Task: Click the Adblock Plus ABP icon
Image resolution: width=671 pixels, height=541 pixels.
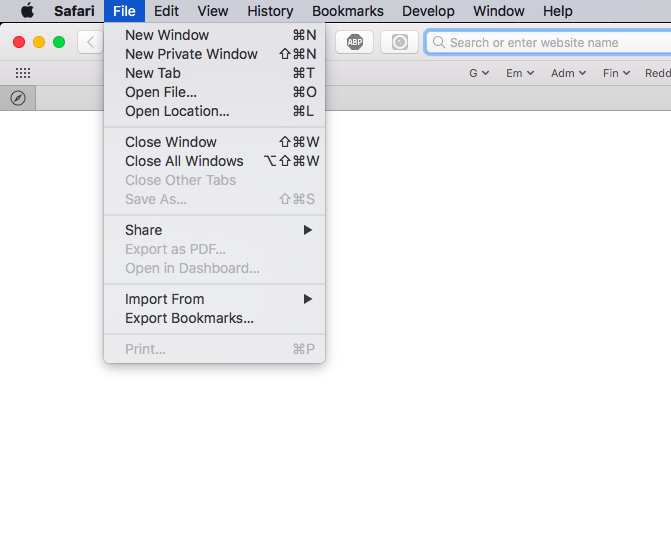Action: pyautogui.click(x=354, y=42)
